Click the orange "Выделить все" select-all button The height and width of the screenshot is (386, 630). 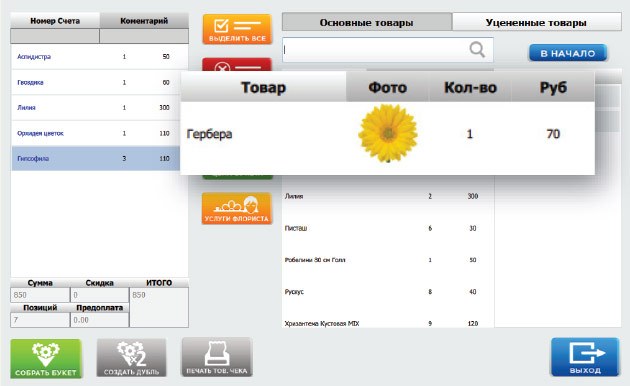(237, 29)
